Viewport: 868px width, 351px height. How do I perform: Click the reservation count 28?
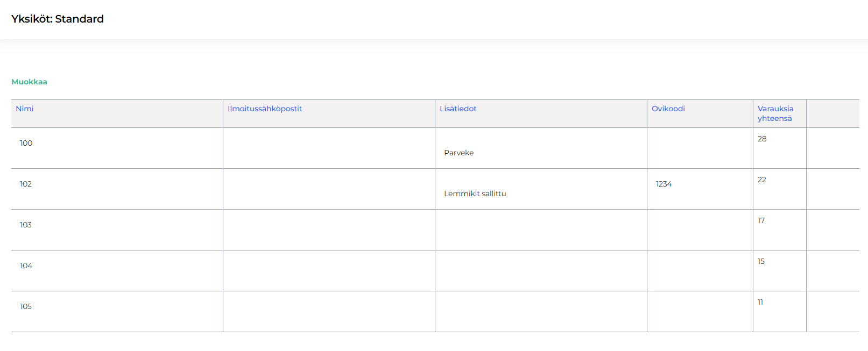[x=762, y=139]
